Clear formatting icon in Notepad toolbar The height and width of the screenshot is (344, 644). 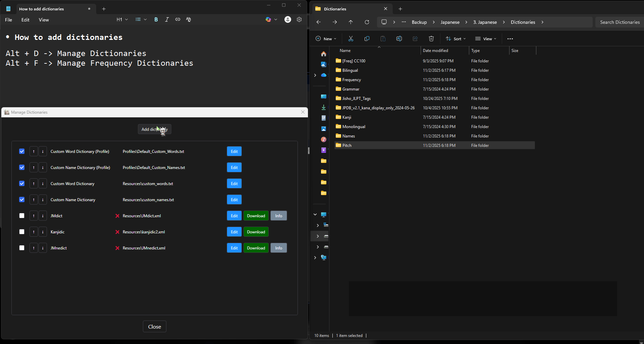(x=189, y=19)
